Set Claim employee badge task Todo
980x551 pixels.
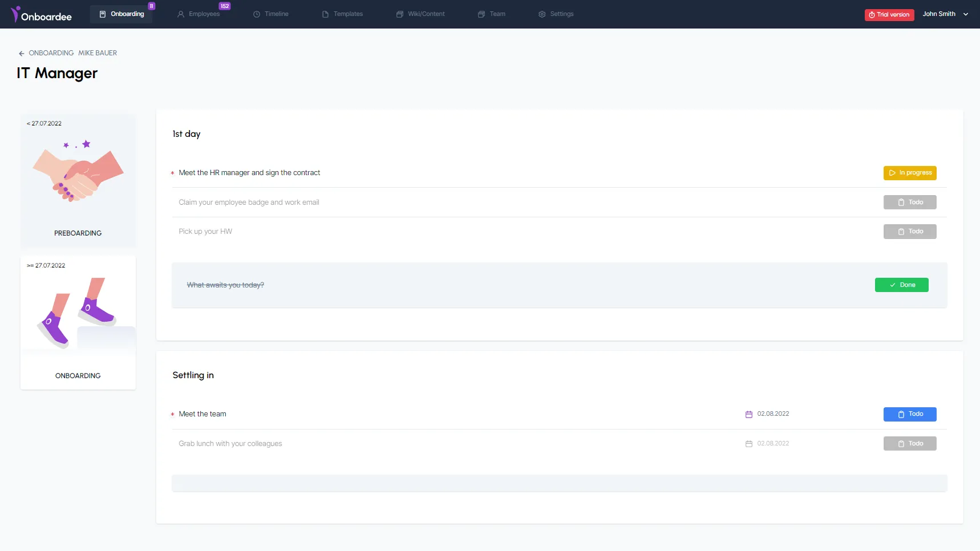pyautogui.click(x=910, y=202)
